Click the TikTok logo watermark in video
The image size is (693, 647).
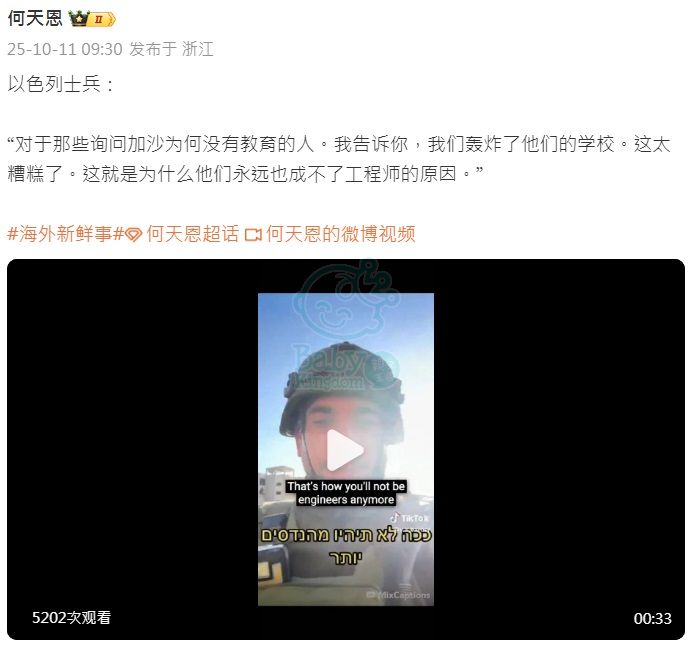pos(410,518)
